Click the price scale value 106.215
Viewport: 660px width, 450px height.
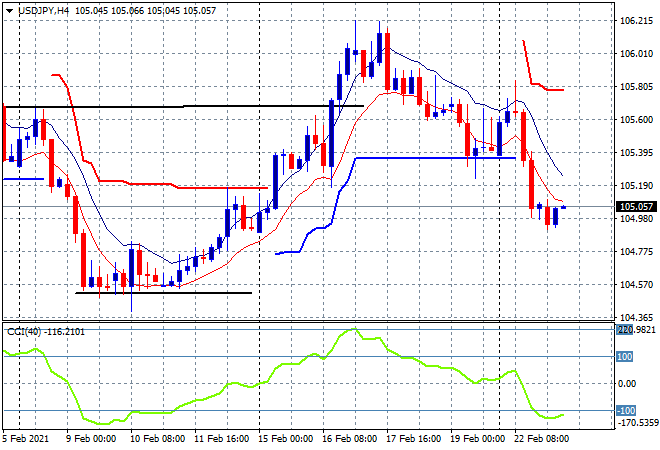[x=636, y=21]
